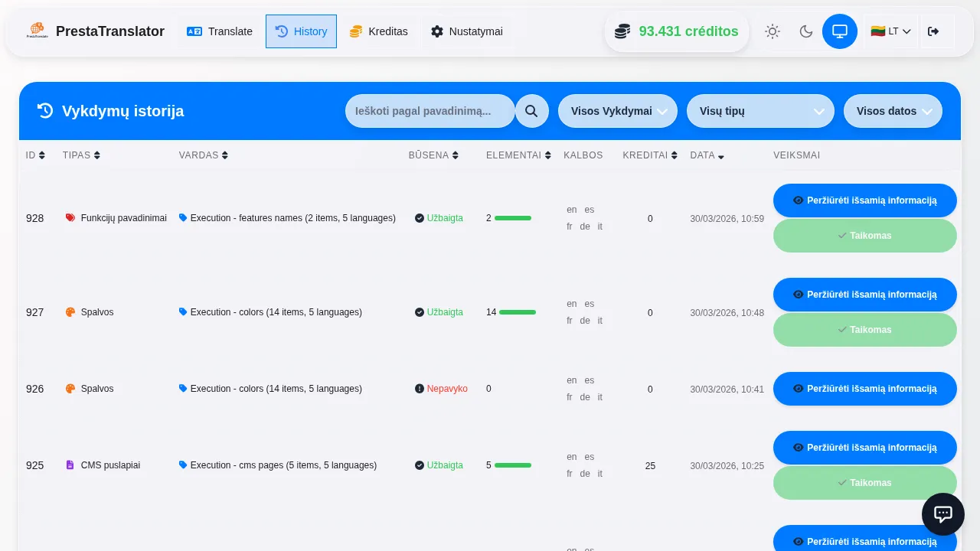
Task: Switch to dark theme moon toggle
Action: (x=806, y=31)
